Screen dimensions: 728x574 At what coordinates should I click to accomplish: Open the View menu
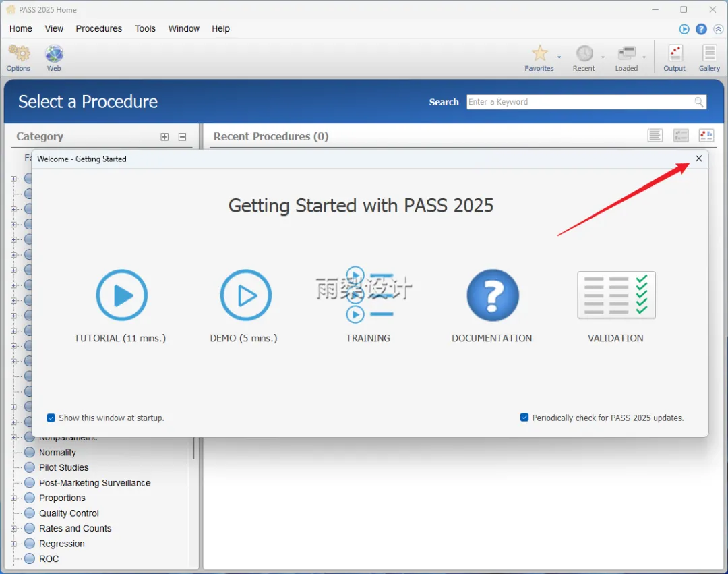[x=54, y=29]
